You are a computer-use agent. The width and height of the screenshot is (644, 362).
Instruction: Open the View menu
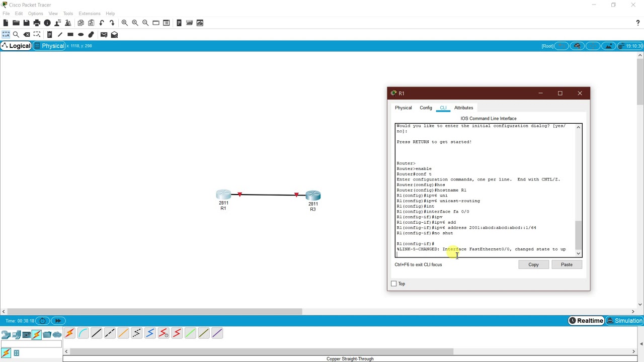click(x=53, y=14)
